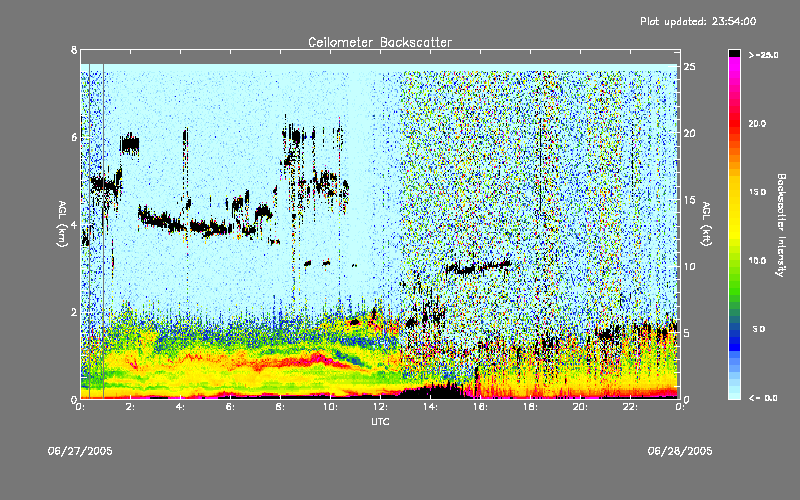The width and height of the screenshot is (800, 500).
Task: Click the "2:" UTC hour tick
Action: (x=131, y=407)
